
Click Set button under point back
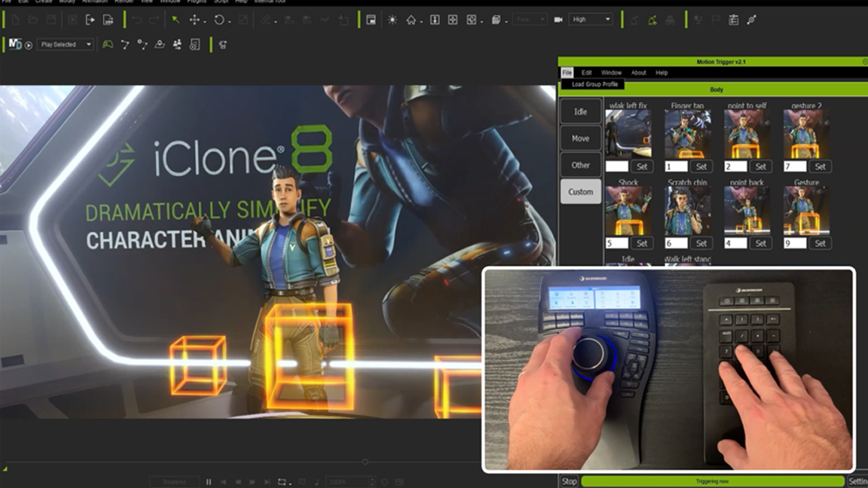click(x=760, y=243)
